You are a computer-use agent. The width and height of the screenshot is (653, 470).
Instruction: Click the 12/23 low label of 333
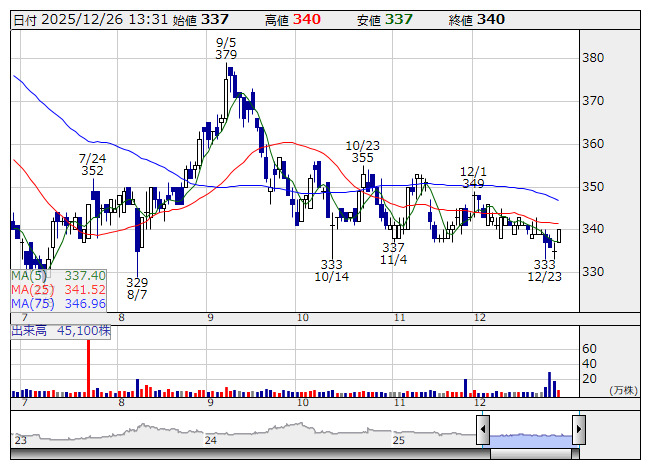(x=545, y=270)
